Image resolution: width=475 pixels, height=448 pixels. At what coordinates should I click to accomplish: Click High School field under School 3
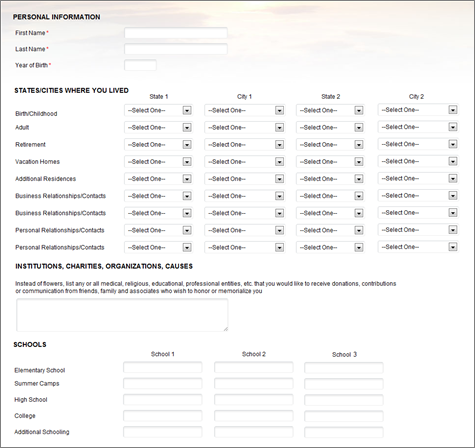[344, 400]
